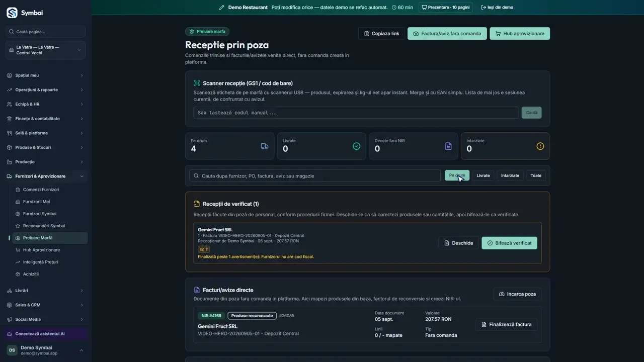Click the pencil icon next to Demo Restaurant
This screenshot has height=362, width=644.
(222, 8)
